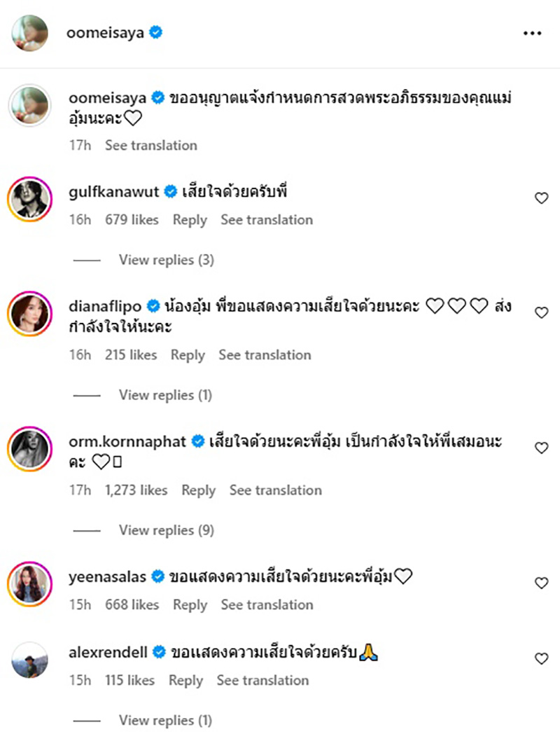See translation of oomeisaya's caption

[x=151, y=145]
